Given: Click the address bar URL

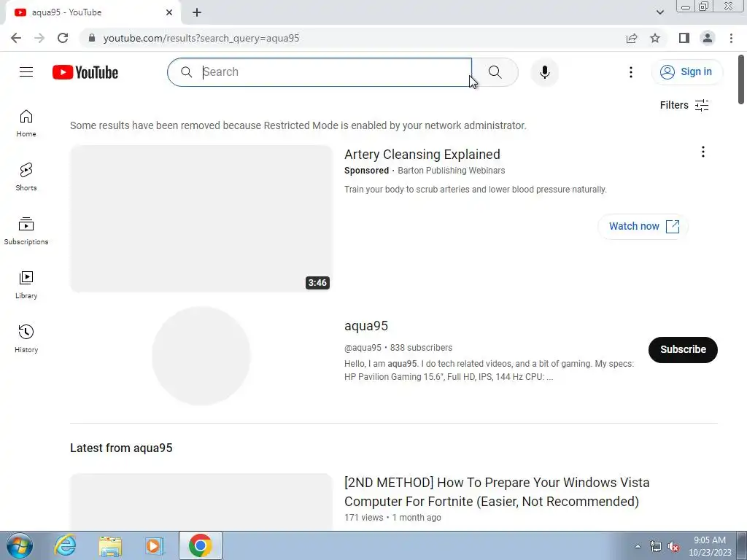Looking at the screenshot, I should tap(201, 38).
